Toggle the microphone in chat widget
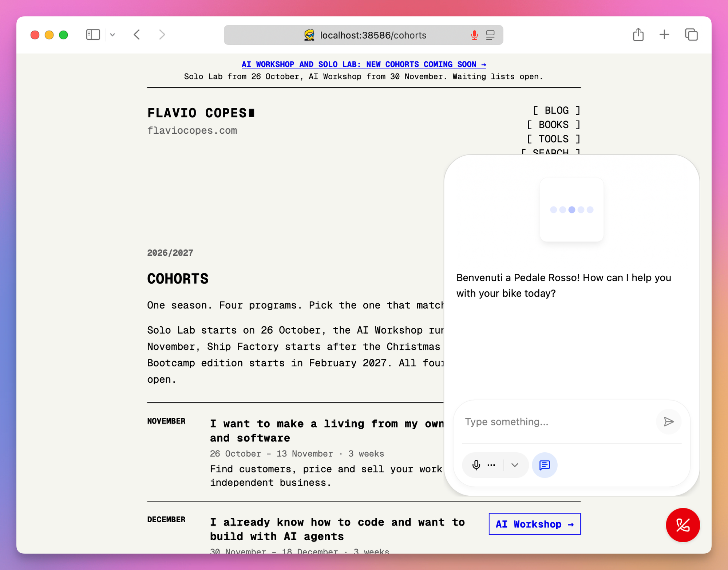728x570 pixels. point(476,465)
